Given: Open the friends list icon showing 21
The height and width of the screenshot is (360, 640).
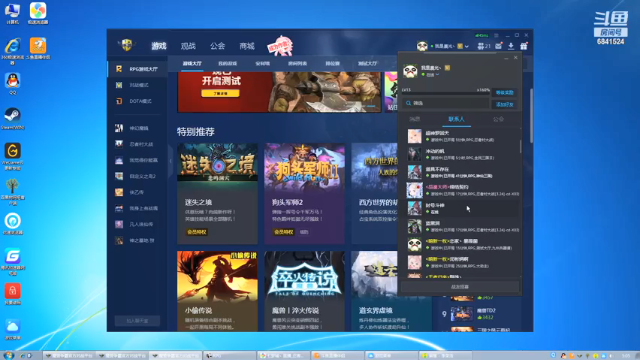Looking at the screenshot, I should point(484,46).
